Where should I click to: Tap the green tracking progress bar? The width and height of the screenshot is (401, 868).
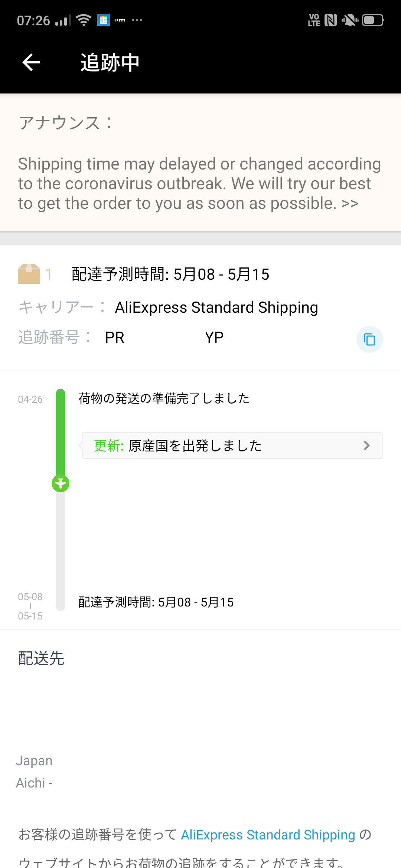tap(61, 432)
